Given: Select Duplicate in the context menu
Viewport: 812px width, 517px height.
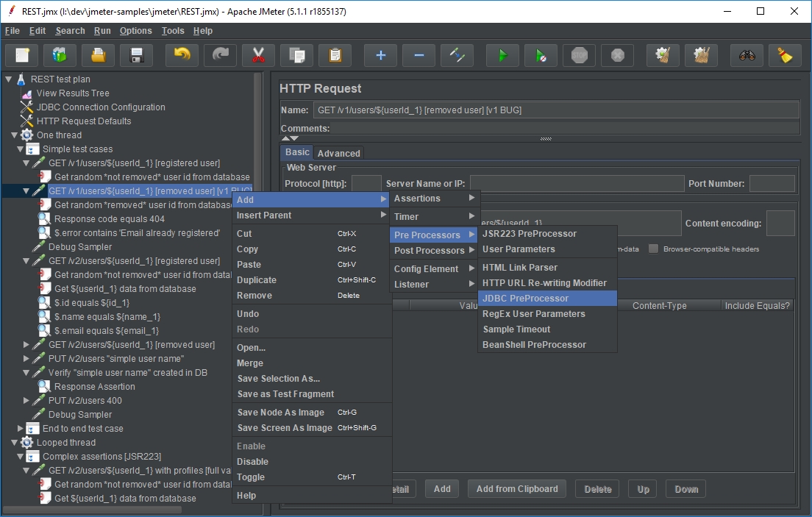Looking at the screenshot, I should point(311,279).
